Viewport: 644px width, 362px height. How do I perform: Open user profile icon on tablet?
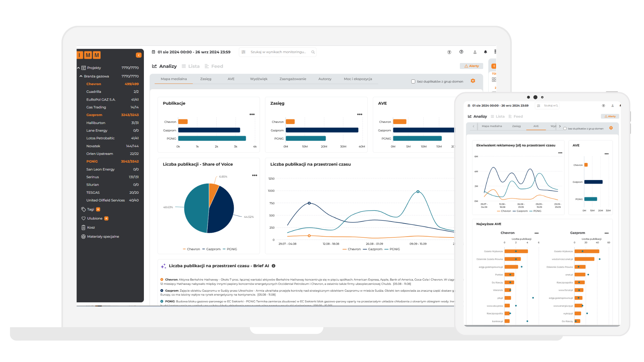(x=612, y=106)
